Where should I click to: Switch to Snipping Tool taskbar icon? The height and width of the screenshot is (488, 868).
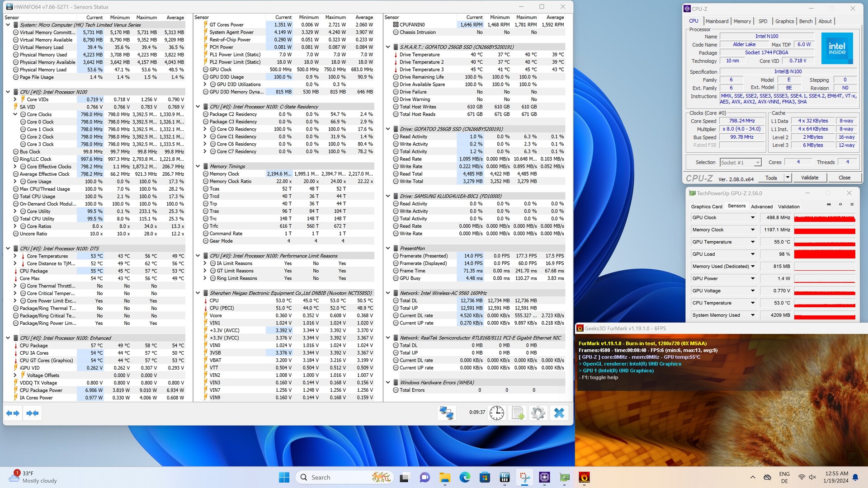[x=524, y=477]
